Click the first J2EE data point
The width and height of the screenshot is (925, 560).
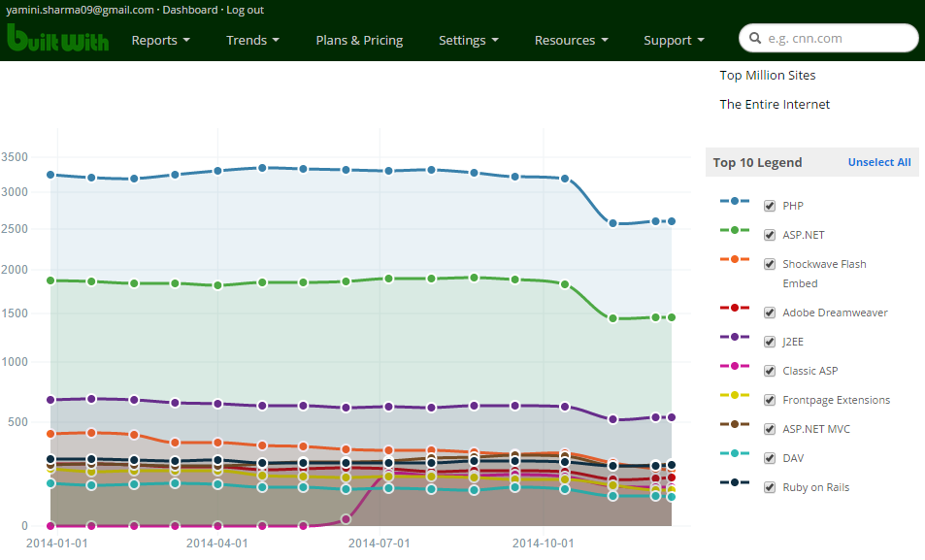(50, 400)
